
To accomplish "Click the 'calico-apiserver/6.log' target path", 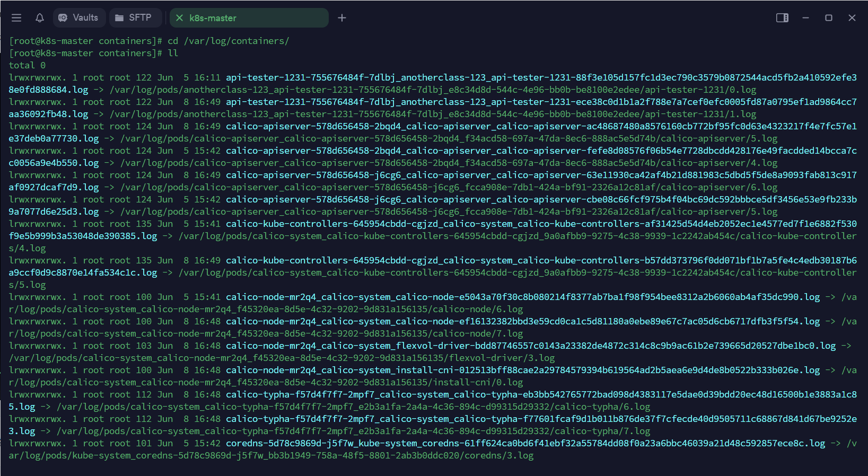I will tap(719, 187).
